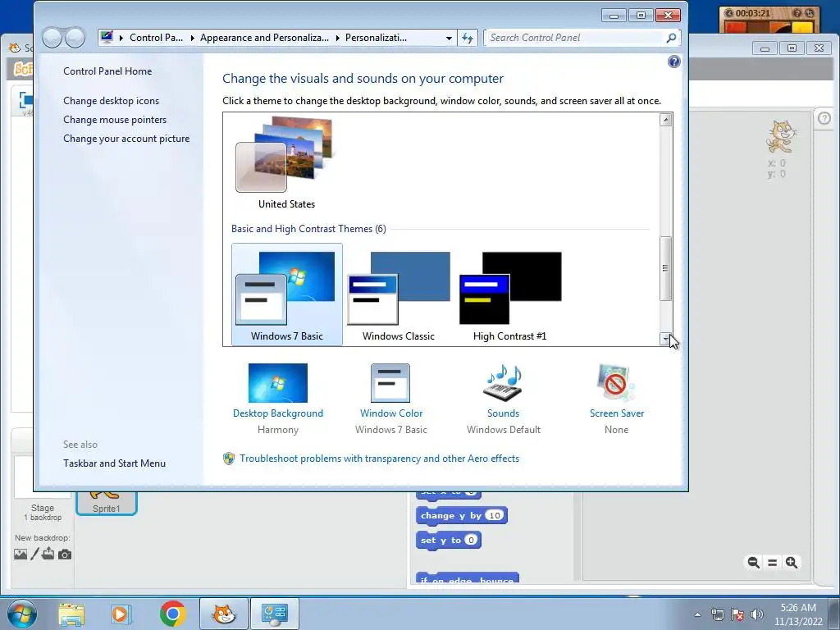Click the Control Panel breadcrumb segment
The width and height of the screenshot is (840, 630).
point(156,38)
